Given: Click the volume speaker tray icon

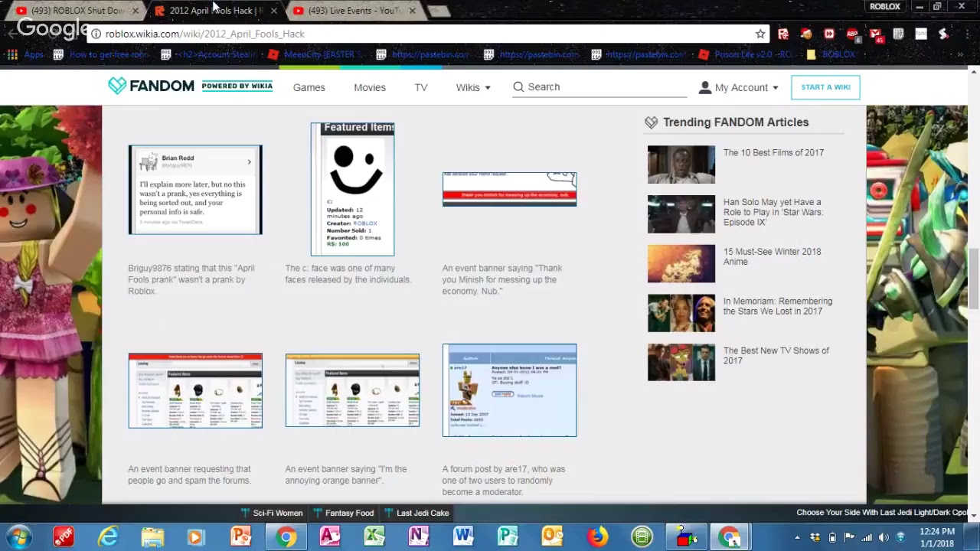Looking at the screenshot, I should (884, 537).
